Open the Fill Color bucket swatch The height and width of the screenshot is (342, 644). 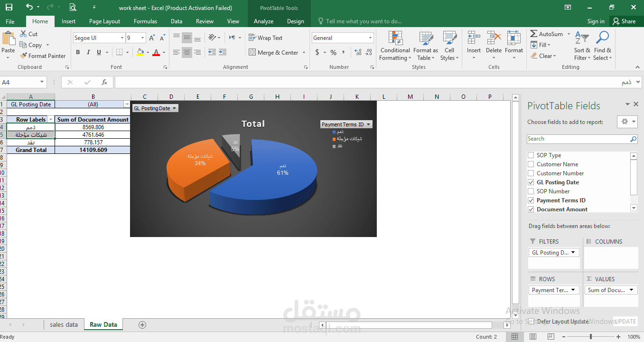(x=140, y=52)
